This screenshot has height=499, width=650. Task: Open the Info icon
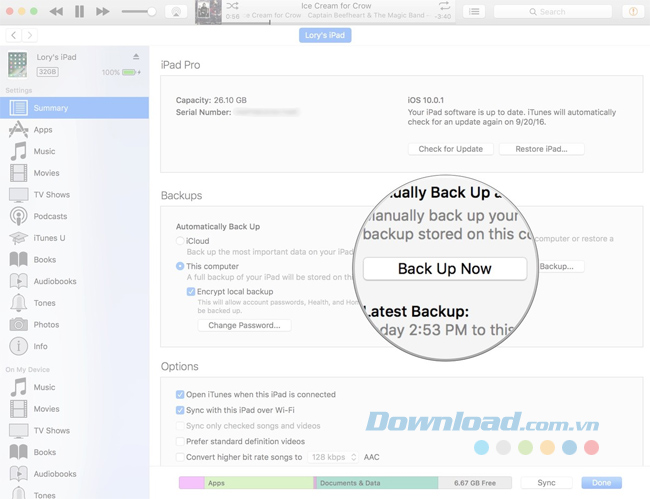click(x=19, y=346)
